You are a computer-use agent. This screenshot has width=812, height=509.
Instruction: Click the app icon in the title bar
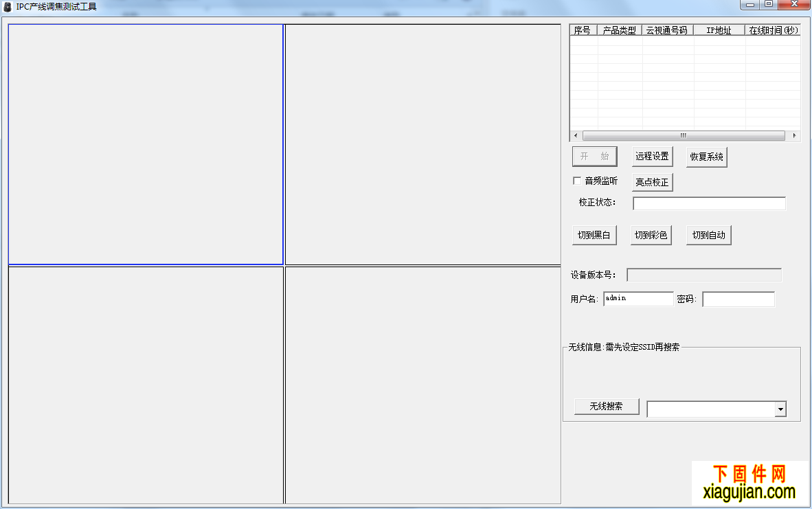click(x=8, y=7)
